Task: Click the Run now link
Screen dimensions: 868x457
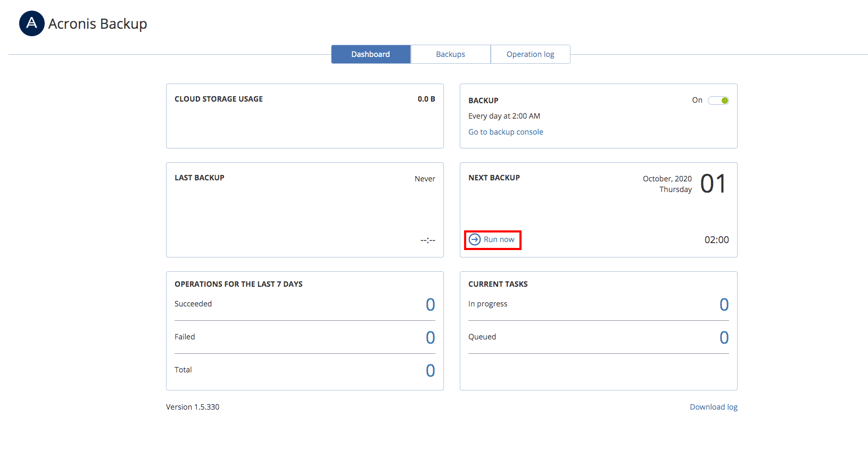Action: [x=499, y=240]
